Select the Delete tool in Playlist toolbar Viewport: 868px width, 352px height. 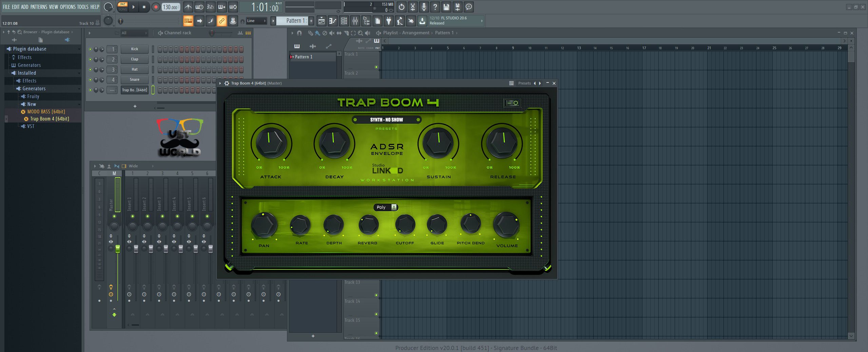point(325,33)
